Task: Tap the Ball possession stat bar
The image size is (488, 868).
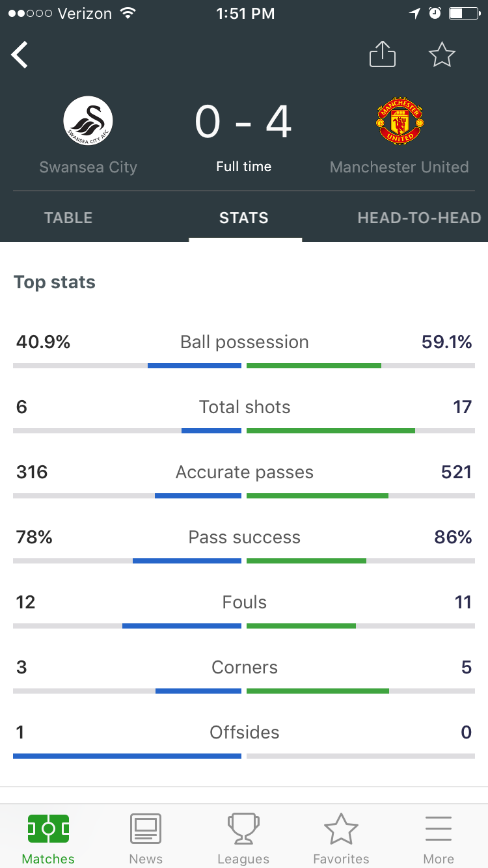Action: (244, 366)
